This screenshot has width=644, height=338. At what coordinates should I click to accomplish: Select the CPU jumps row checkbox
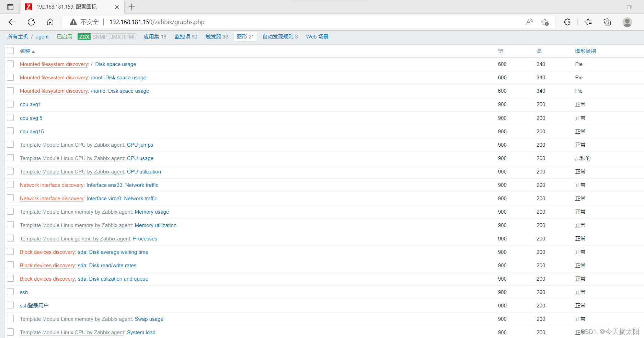[x=10, y=144]
